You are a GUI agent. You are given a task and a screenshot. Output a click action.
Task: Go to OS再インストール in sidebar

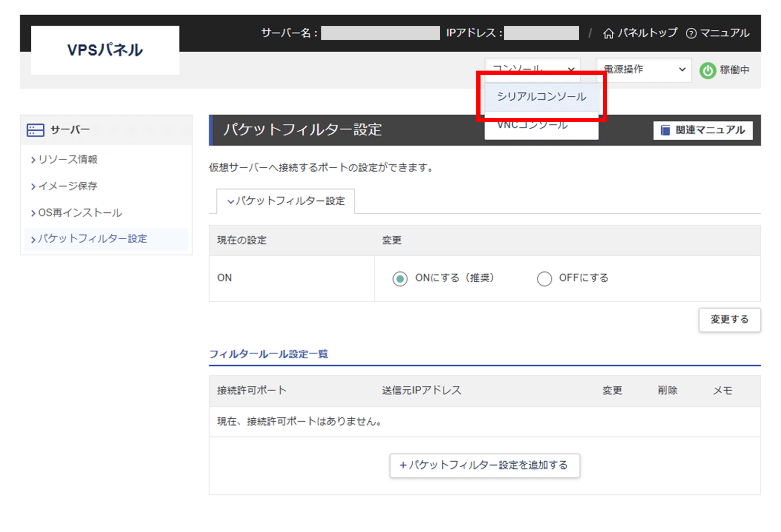(80, 213)
